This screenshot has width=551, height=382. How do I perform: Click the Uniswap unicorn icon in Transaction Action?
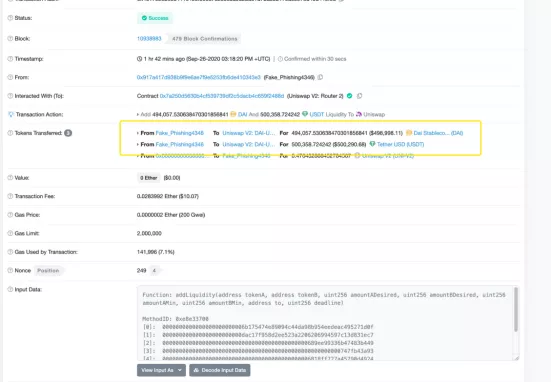[359, 114]
